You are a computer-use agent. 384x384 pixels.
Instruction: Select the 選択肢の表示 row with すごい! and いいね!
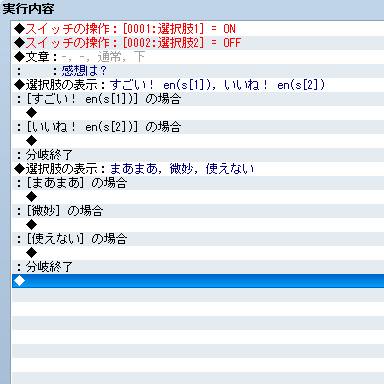[x=198, y=85]
